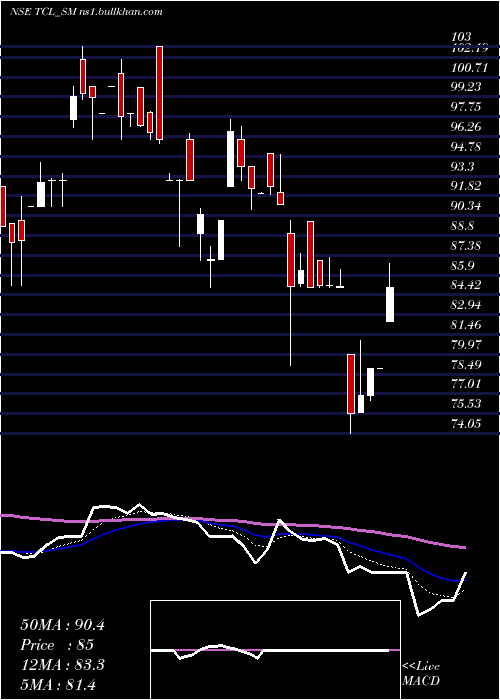Select the 77.01 axis label
The image size is (500, 700).
[x=467, y=383]
